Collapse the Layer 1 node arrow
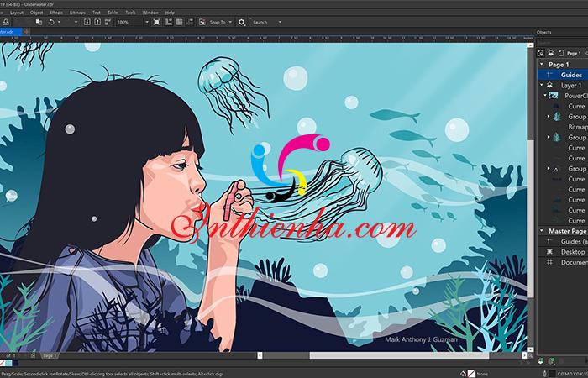This screenshot has width=588, height=378. coord(542,85)
